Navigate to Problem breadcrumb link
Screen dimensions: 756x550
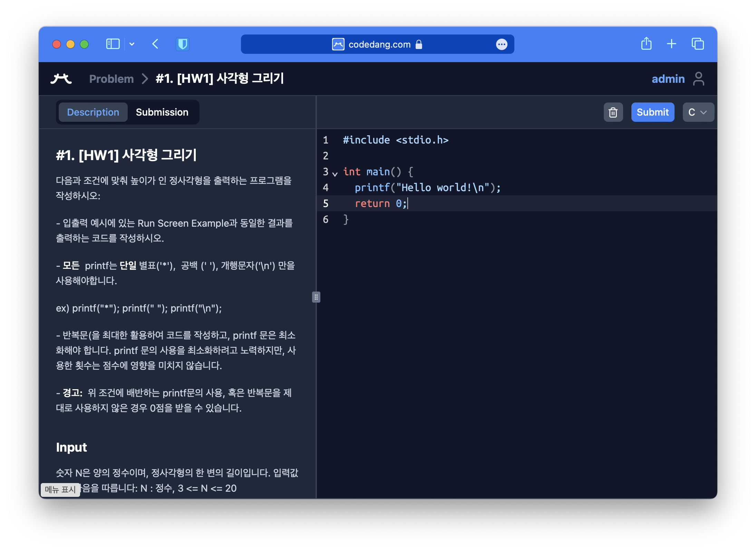tap(111, 79)
